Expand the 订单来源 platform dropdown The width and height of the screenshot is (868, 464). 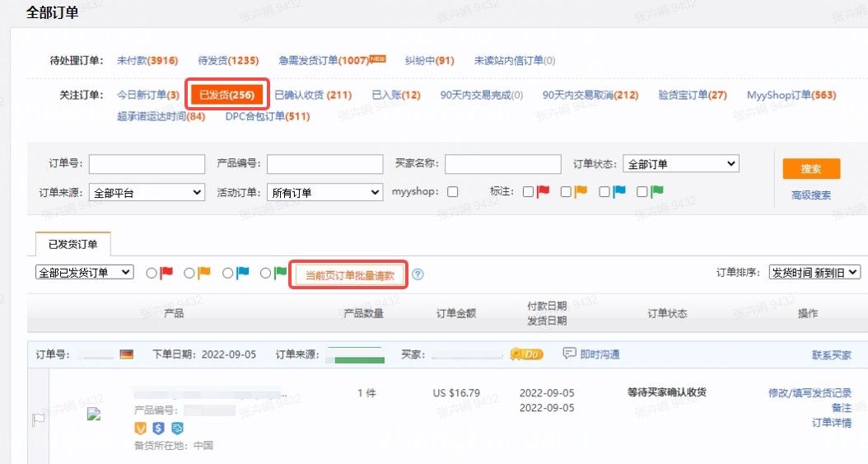pyautogui.click(x=147, y=192)
